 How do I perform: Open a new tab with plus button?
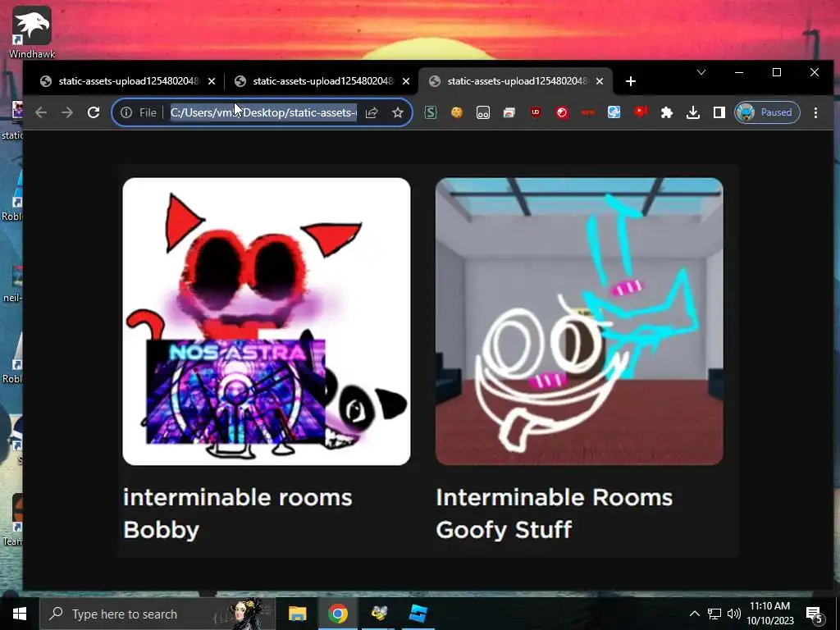coord(631,81)
